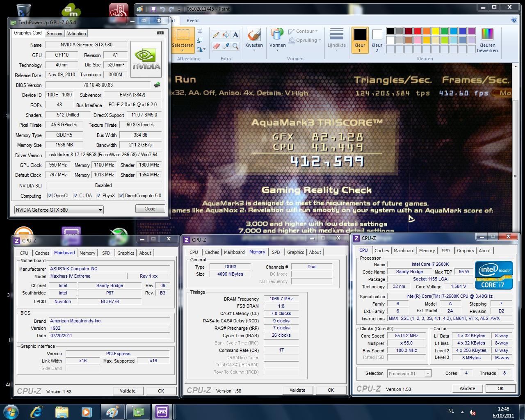Click the GPU-Z screenshot camera icon
This screenshot has height=420, width=525.
coord(160,33)
